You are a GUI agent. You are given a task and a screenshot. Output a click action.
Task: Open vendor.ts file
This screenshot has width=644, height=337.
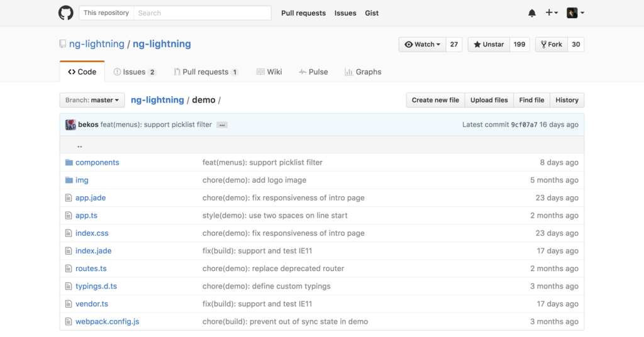click(92, 304)
